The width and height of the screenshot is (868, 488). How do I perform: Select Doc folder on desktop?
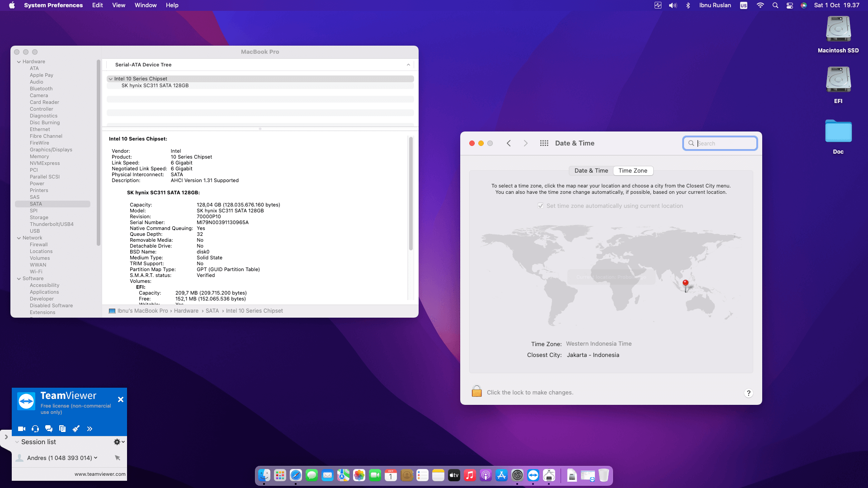(x=838, y=137)
